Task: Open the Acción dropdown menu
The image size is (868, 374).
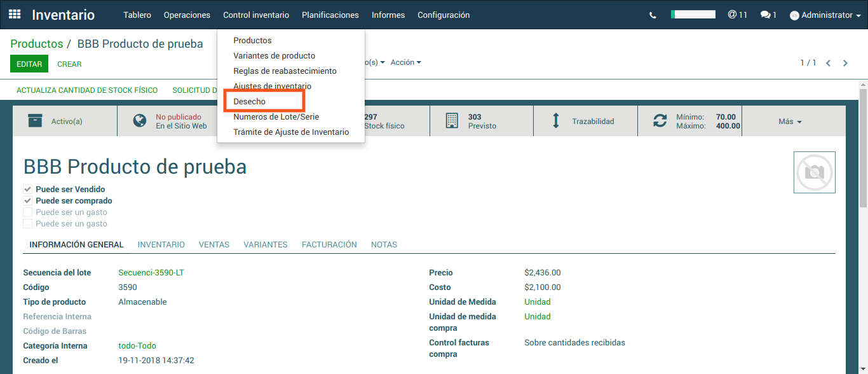Action: [x=405, y=62]
